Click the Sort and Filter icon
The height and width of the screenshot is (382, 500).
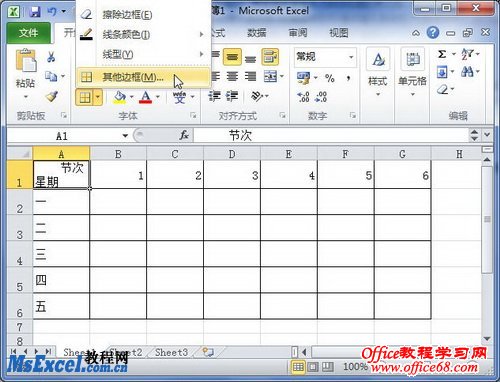point(467,54)
